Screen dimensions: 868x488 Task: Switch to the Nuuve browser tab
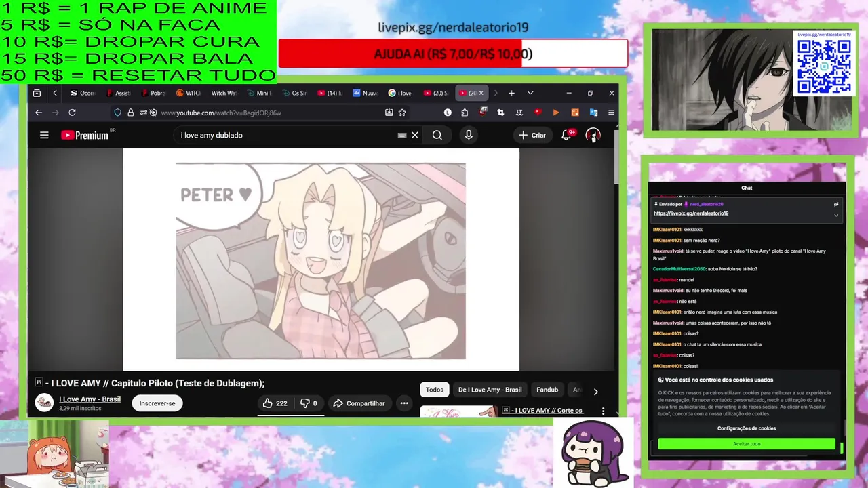(x=364, y=93)
